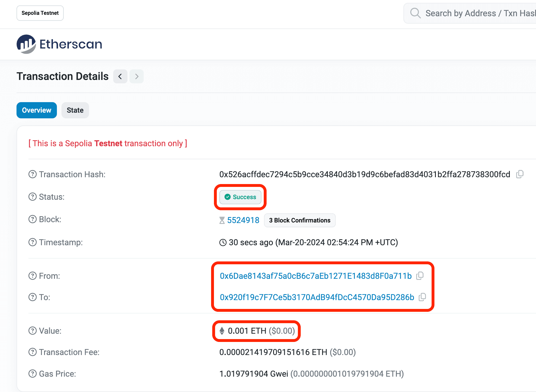Image resolution: width=536 pixels, height=392 pixels.
Task: Click the search magnifier icon
Action: pos(415,13)
